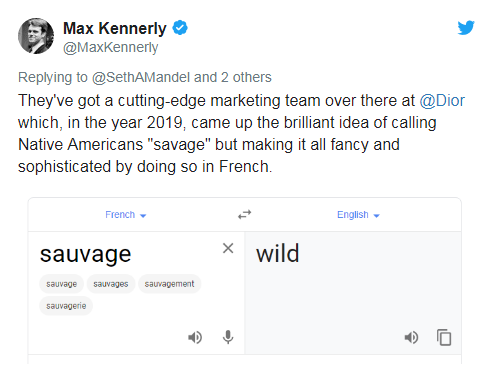The image size is (483, 366).
Task: Open the French source language dropdown
Action: (x=126, y=215)
